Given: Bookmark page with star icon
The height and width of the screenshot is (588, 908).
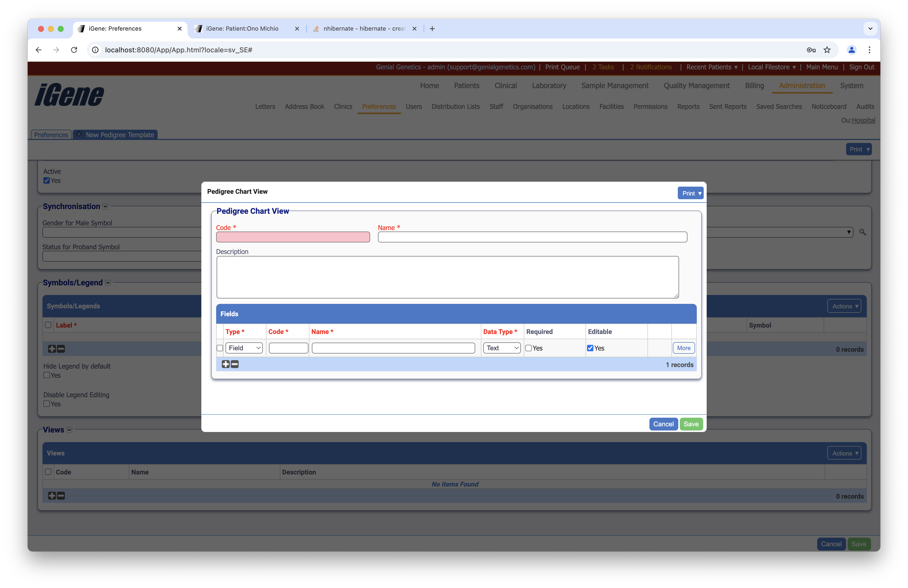Looking at the screenshot, I should click(x=827, y=50).
